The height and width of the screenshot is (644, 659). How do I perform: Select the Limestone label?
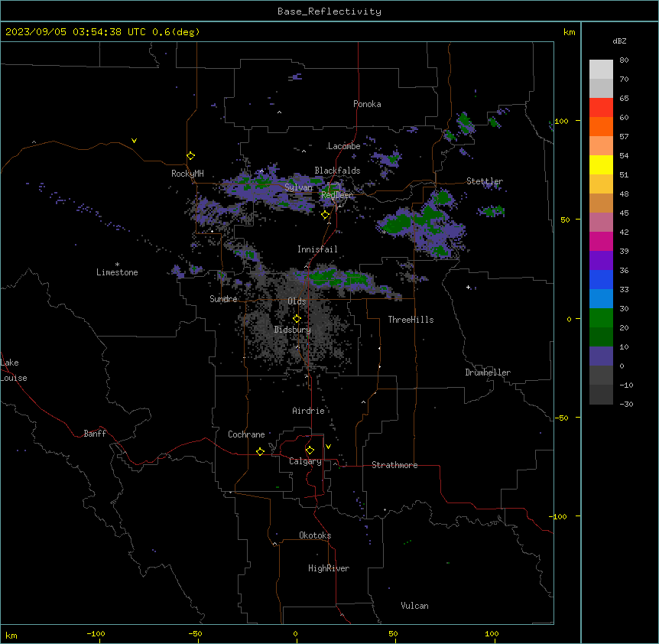click(117, 272)
